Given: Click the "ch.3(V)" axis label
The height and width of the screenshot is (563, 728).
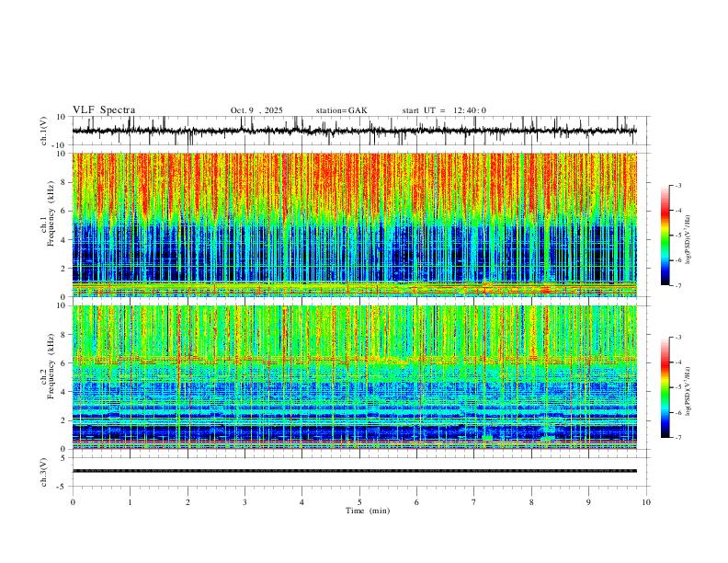Looking at the screenshot, I should [x=44, y=472].
